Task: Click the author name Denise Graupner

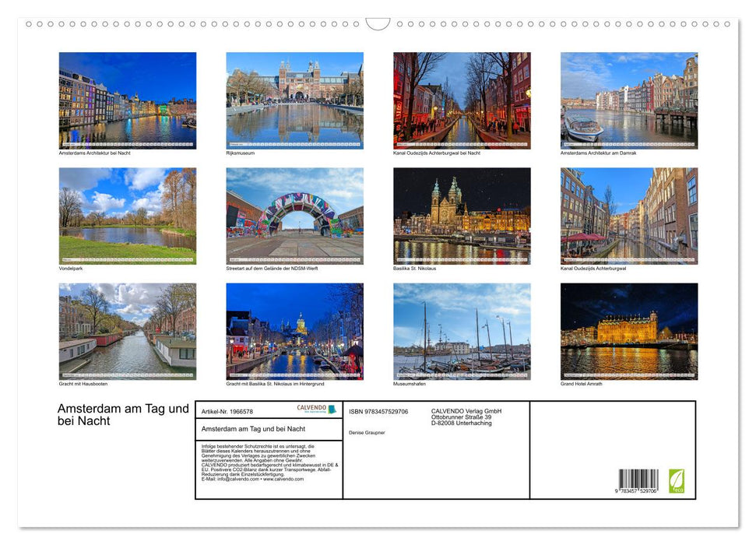Action: pyautogui.click(x=367, y=432)
